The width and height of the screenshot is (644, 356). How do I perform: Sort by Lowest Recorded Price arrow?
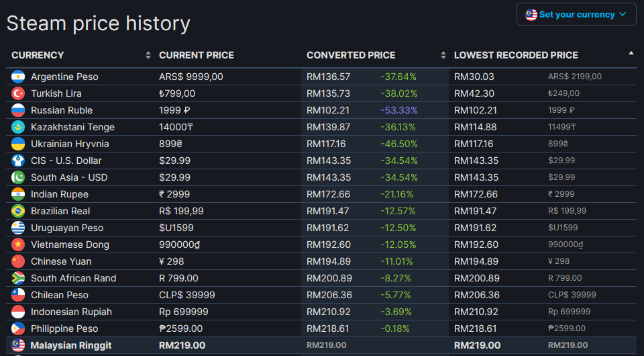[x=631, y=53]
